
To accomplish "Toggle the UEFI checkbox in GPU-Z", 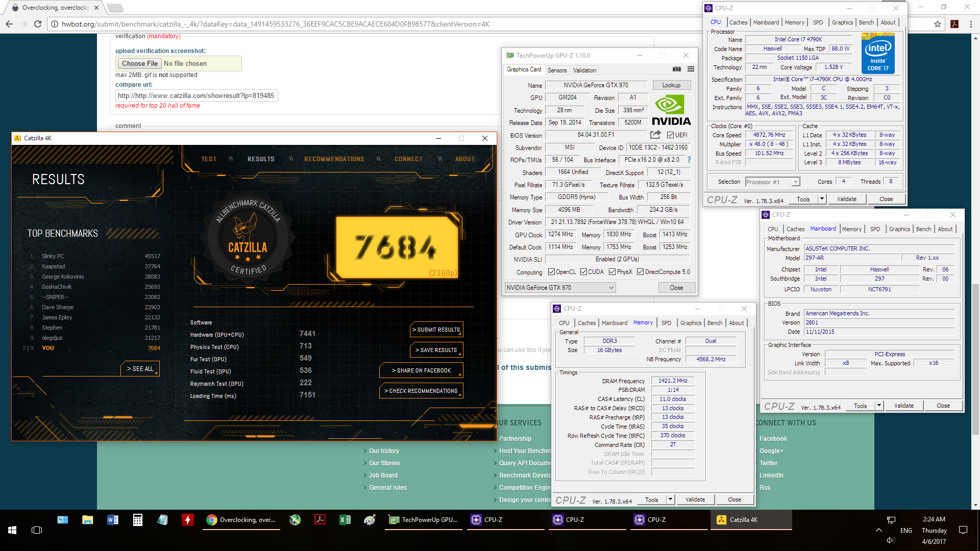I will [x=670, y=135].
